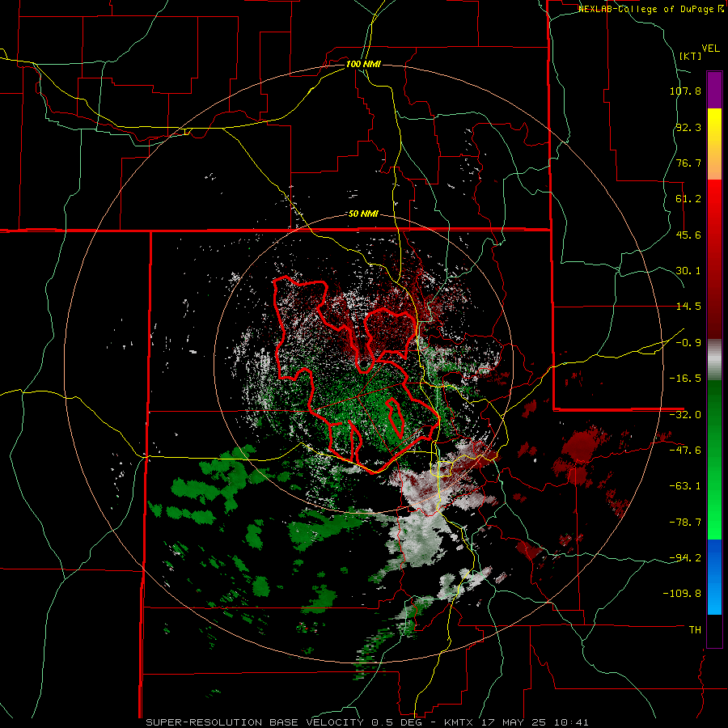The height and width of the screenshot is (728, 728).
Task: Click the VEL legend title
Action: [710, 49]
